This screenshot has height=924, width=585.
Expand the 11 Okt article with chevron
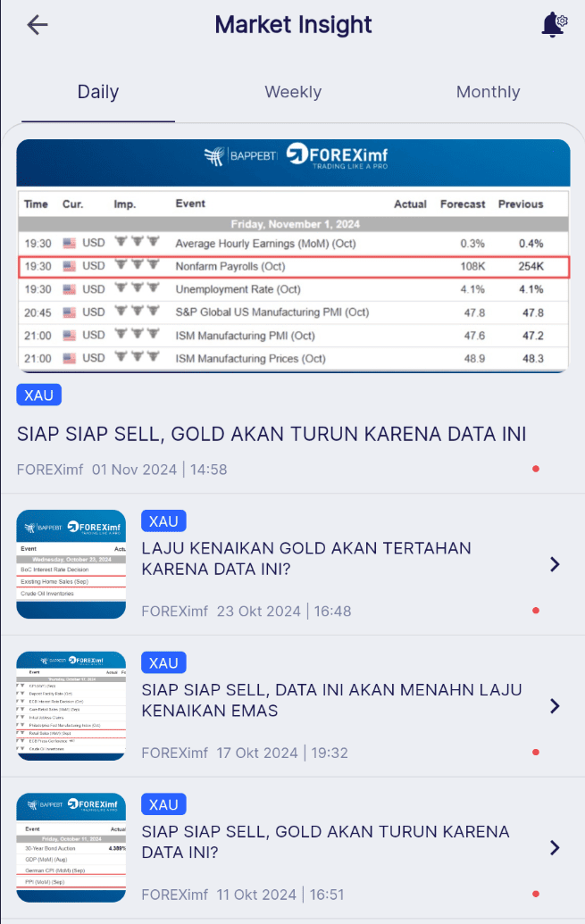[555, 848]
